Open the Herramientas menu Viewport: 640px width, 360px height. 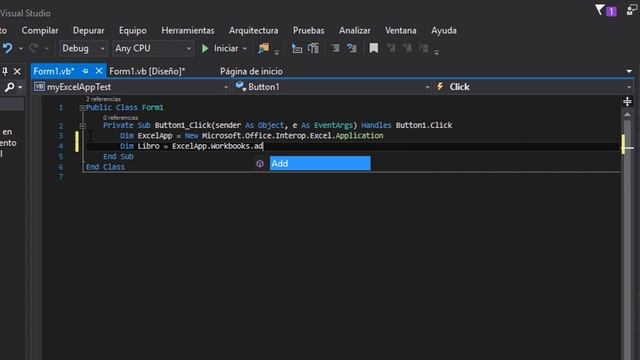click(x=188, y=31)
